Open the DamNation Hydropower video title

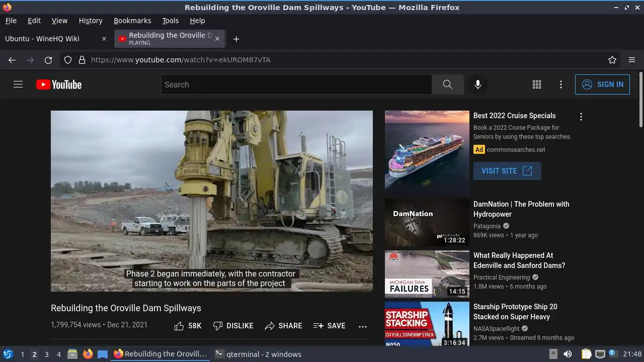(521, 209)
